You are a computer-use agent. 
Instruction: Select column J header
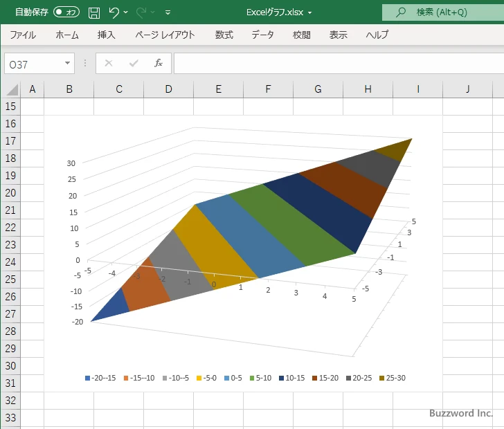468,89
